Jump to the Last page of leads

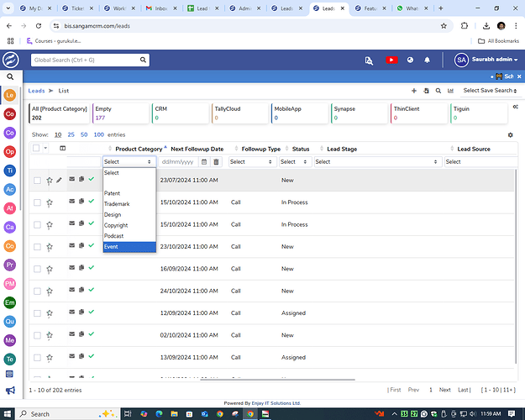click(463, 390)
